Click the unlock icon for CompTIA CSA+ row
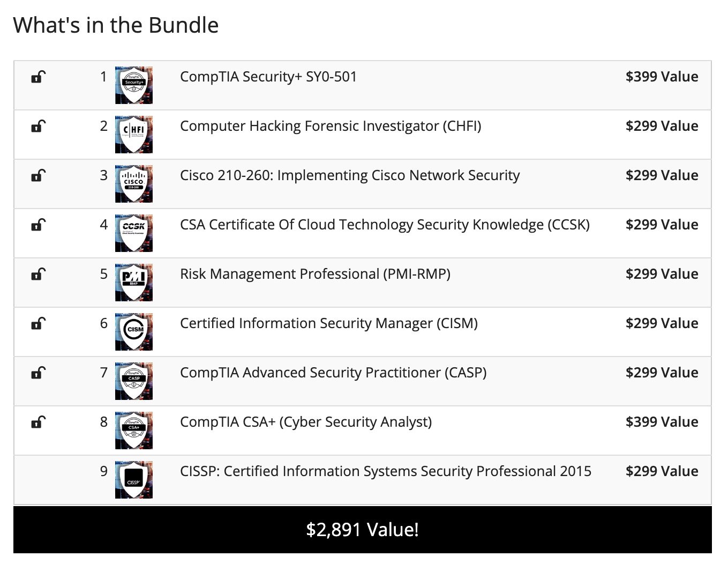 (x=39, y=422)
